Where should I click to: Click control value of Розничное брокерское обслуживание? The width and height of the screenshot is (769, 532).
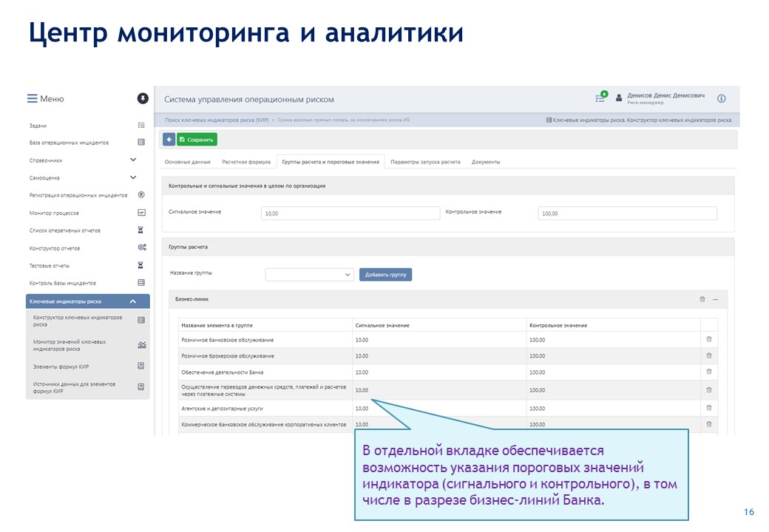pyautogui.click(x=537, y=356)
